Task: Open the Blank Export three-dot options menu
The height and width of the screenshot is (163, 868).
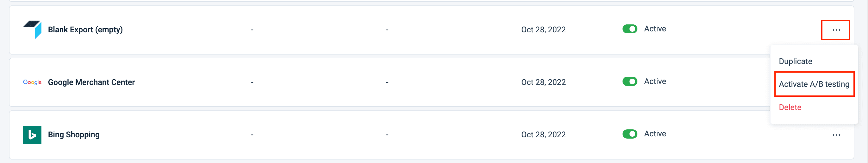Action: [836, 30]
